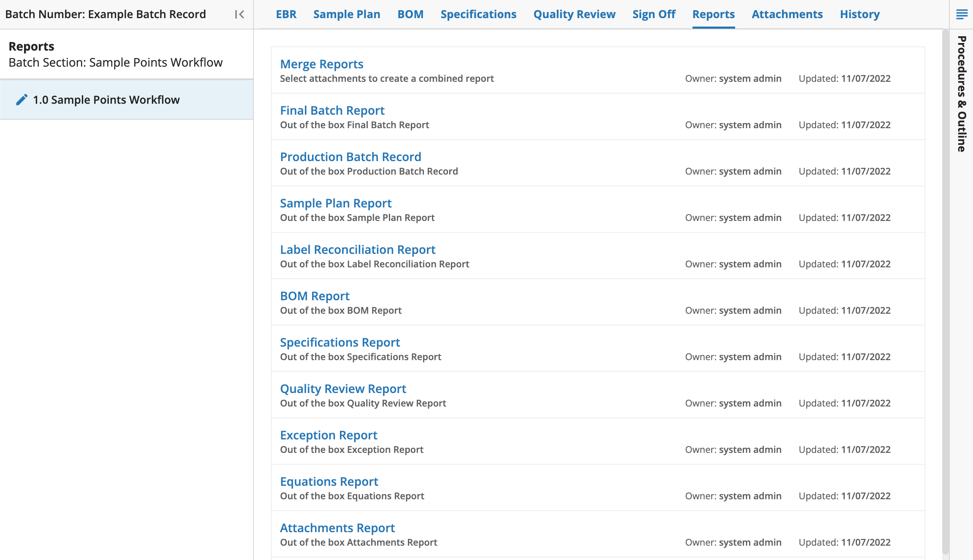Open the Quality Review tab

(x=574, y=14)
